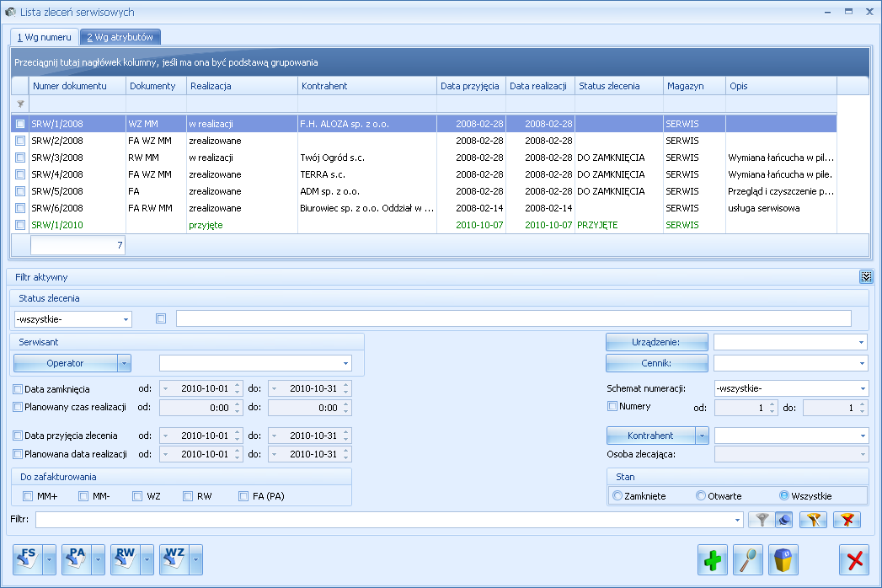This screenshot has height=588, width=882.
Task: Open the Filtr combo box dropdown
Action: pos(737,520)
